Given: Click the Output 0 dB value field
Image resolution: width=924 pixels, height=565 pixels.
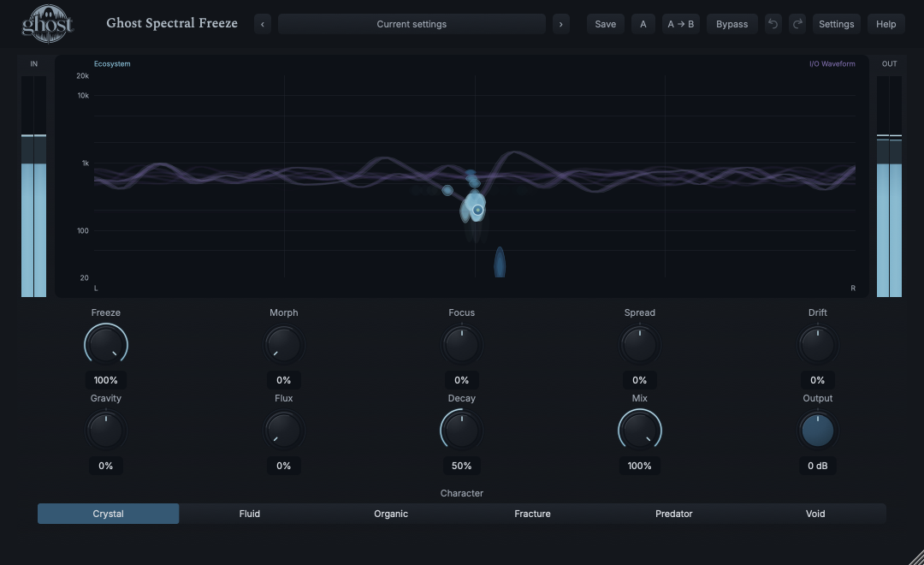Looking at the screenshot, I should tap(817, 466).
